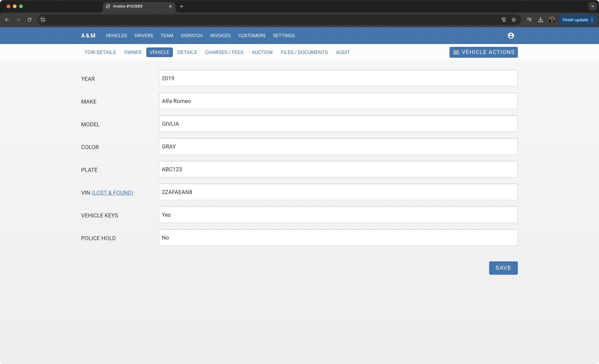Open the media control playlist icon
The image size is (599, 364).
(x=529, y=20)
